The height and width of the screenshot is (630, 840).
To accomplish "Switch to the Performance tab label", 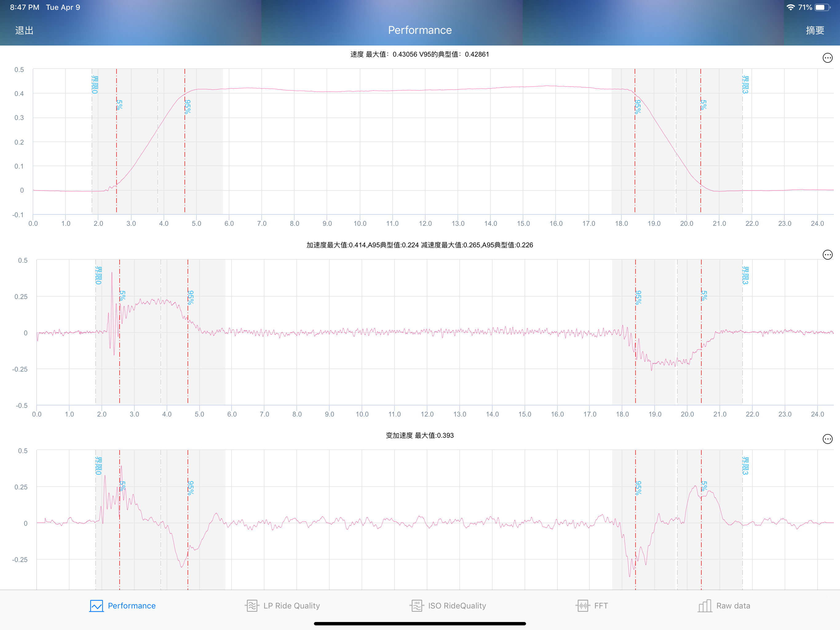I will (x=131, y=606).
